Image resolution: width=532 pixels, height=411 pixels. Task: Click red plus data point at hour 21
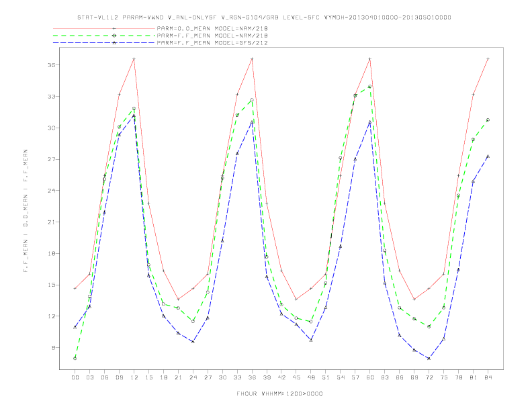click(x=178, y=299)
